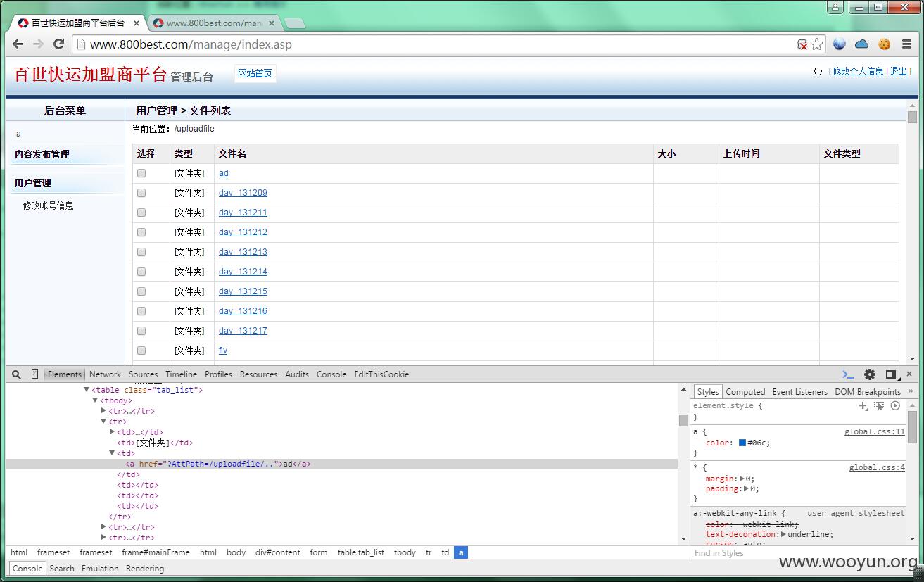Image resolution: width=924 pixels, height=582 pixels.
Task: Open DevTools settings gear
Action: coord(870,374)
